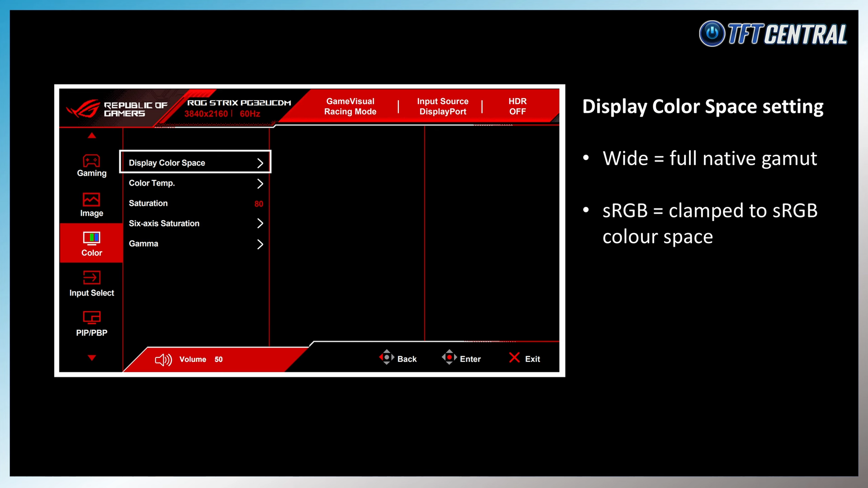Expand the Gamma submenu arrow

[260, 244]
